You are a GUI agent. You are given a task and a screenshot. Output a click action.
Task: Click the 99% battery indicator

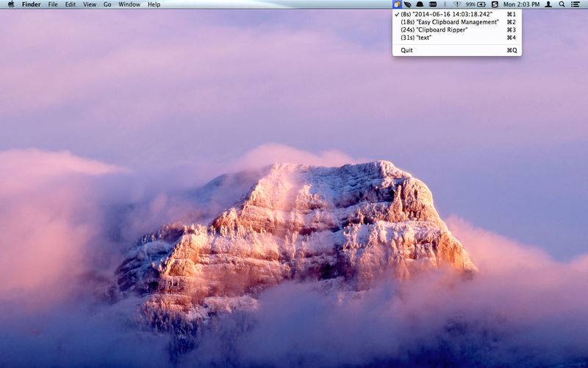pos(476,4)
